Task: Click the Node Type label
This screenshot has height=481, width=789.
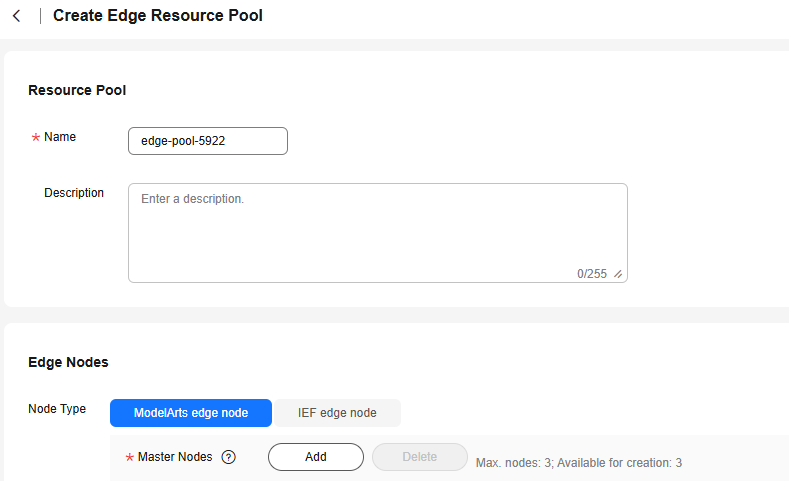Action: click(x=57, y=409)
